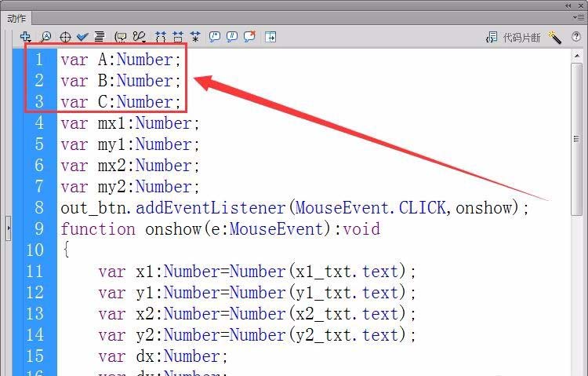This screenshot has width=588, height=376.
Task: Click the text 'var A:Number;'
Action: coord(121,60)
